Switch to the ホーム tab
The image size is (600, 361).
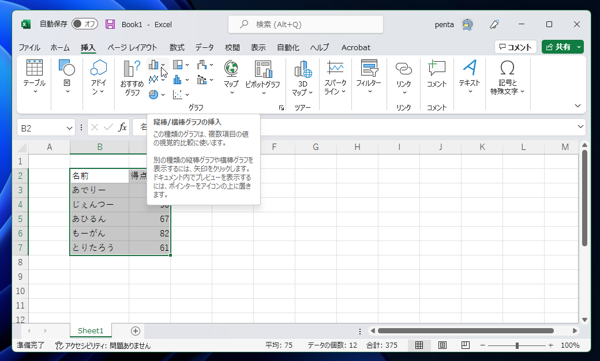60,47
